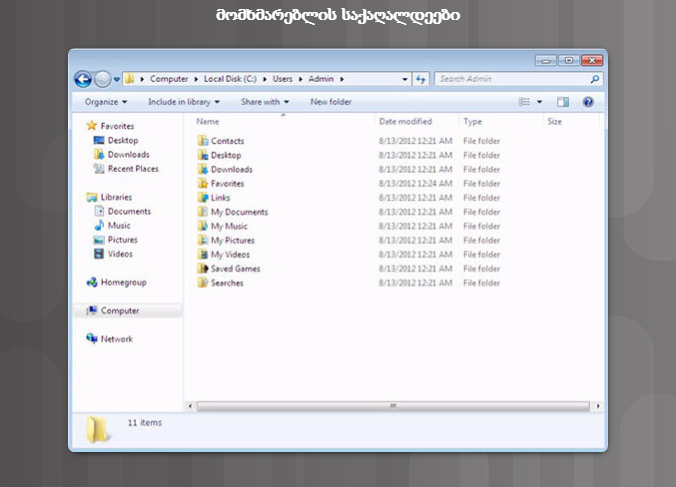Open Organize dropdown menu

pos(105,102)
